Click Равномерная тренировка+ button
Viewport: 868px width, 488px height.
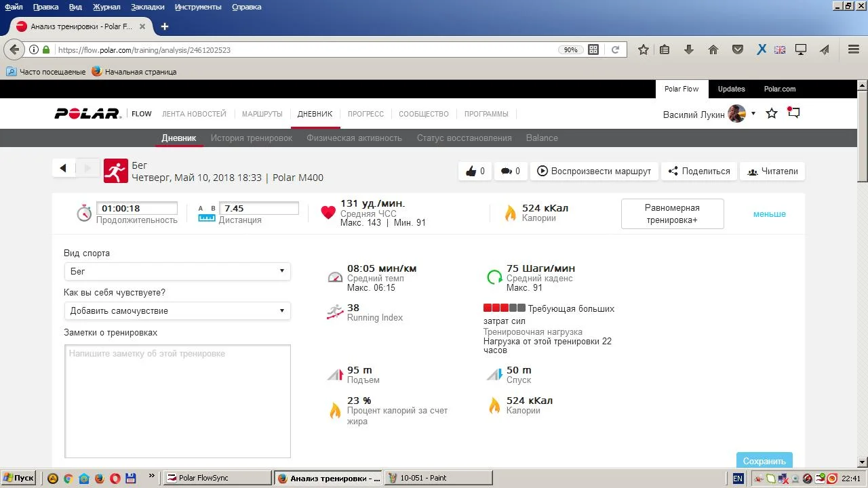pyautogui.click(x=672, y=213)
